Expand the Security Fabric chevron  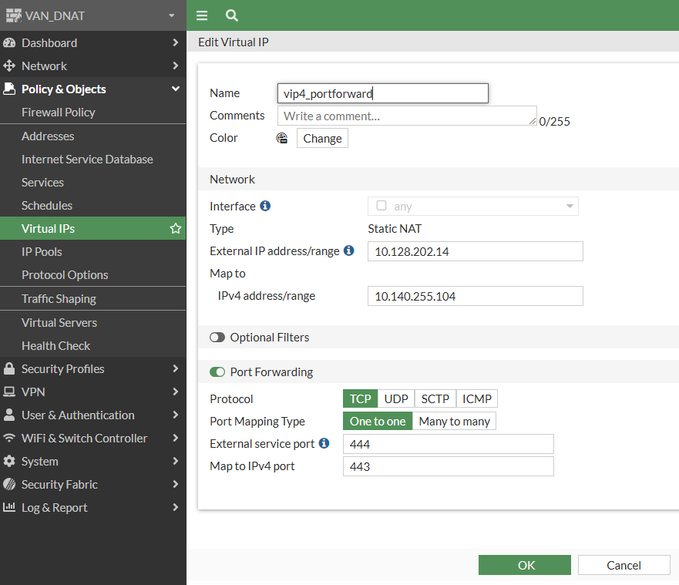click(x=175, y=484)
